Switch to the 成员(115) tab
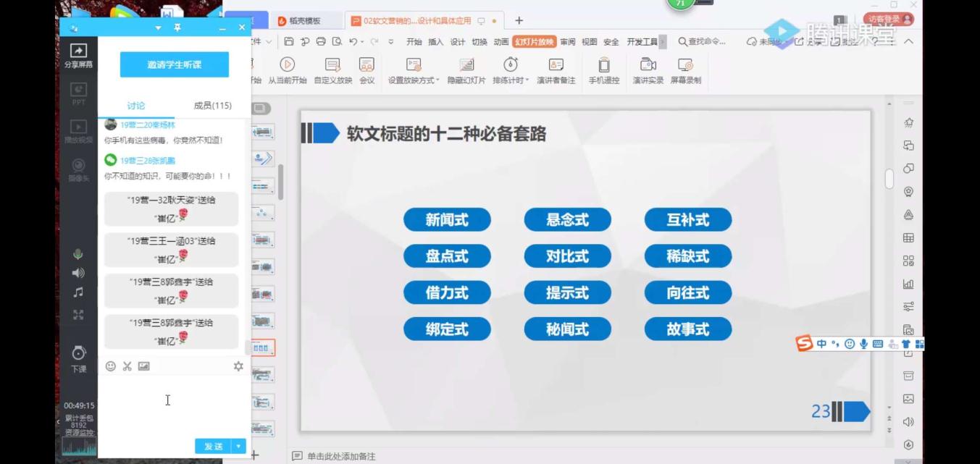The height and width of the screenshot is (464, 980). (212, 106)
